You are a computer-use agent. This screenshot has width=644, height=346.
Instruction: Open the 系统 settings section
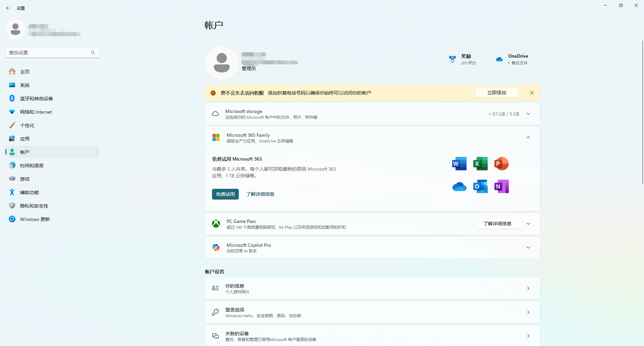52,85
